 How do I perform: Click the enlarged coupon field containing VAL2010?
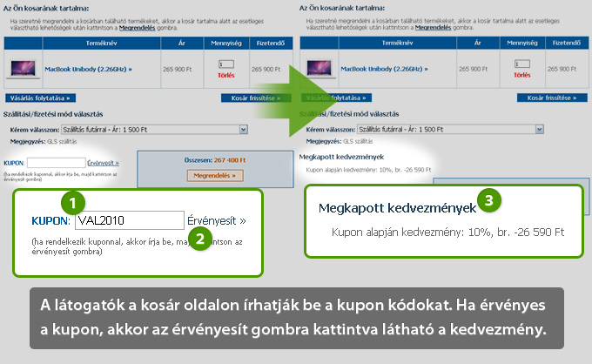tap(130, 221)
